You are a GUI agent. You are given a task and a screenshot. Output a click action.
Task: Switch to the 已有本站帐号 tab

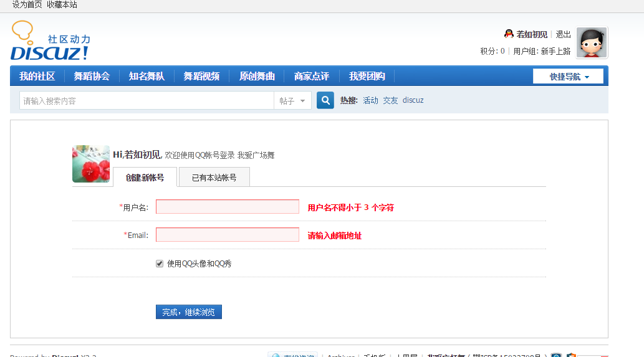coord(214,178)
